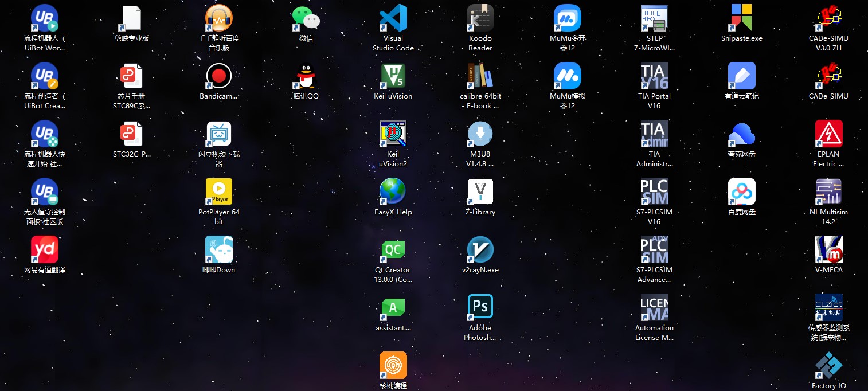Select the Adobe Photoshop shortcut
This screenshot has height=391, width=868.
click(480, 308)
